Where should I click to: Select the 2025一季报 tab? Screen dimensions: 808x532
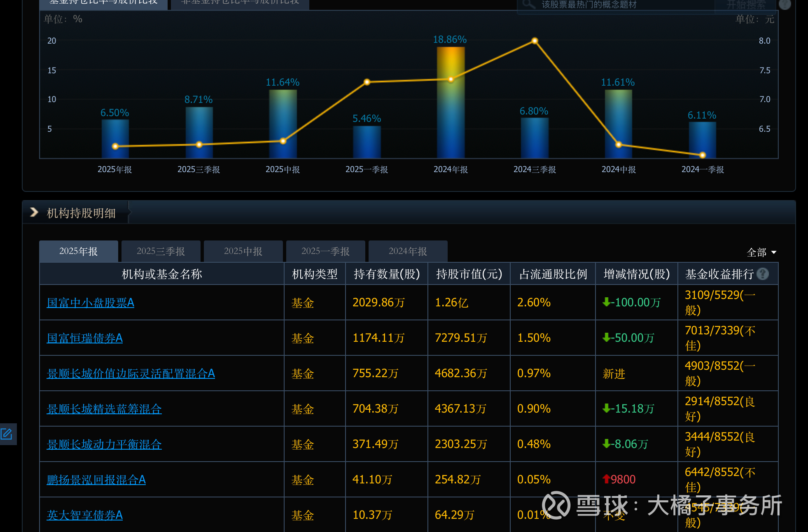pyautogui.click(x=325, y=251)
